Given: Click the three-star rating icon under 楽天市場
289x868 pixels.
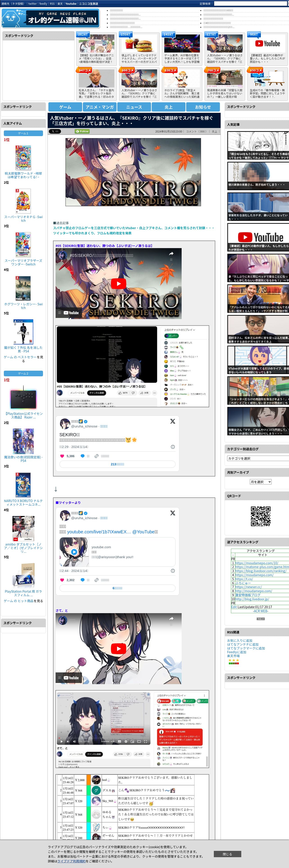Looking at the screenshot, I should [234, 660].
